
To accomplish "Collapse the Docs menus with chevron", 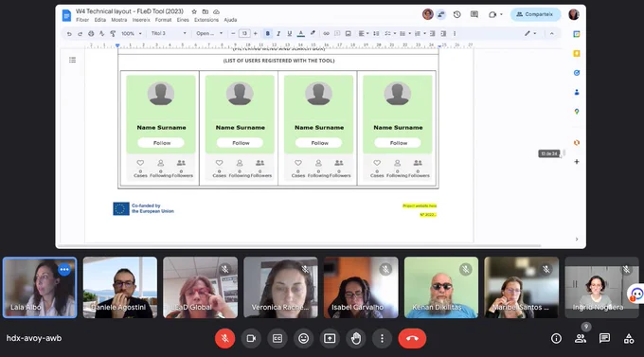I will 551,34.
